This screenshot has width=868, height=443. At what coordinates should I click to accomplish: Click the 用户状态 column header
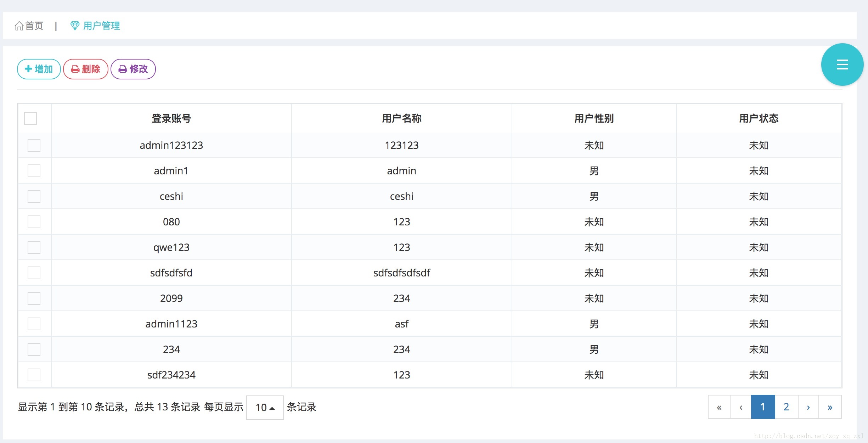pos(759,118)
